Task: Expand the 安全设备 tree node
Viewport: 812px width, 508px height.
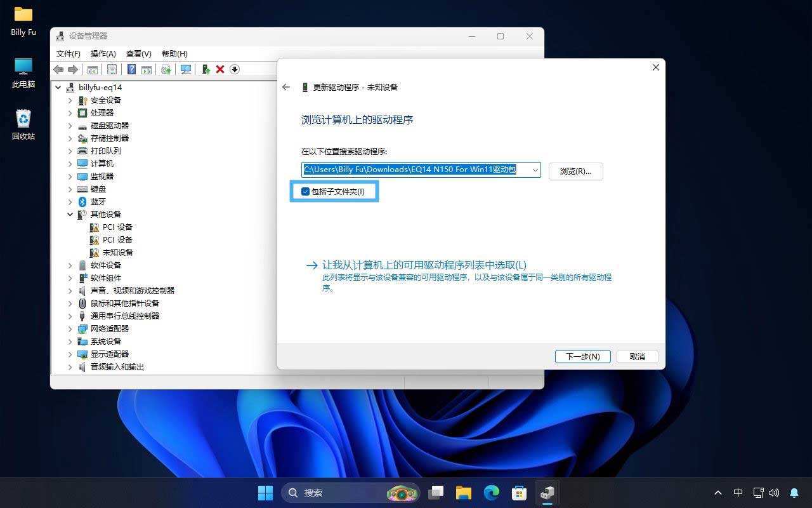Action: 70,100
